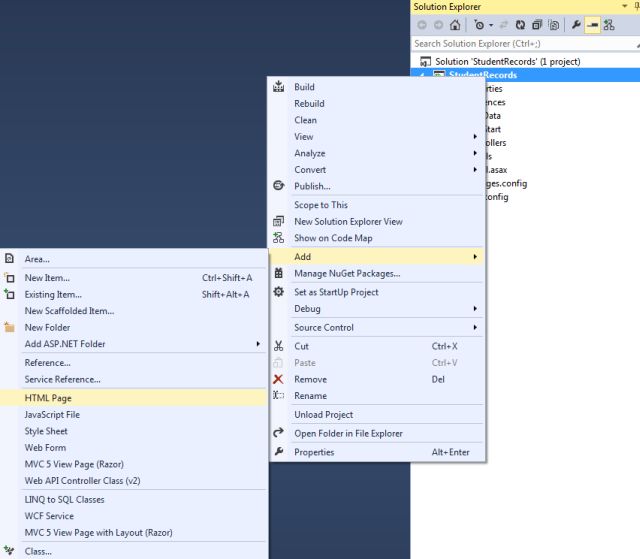Click the Publish globe icon
Viewport: 640px width, 559px height.
tap(278, 186)
